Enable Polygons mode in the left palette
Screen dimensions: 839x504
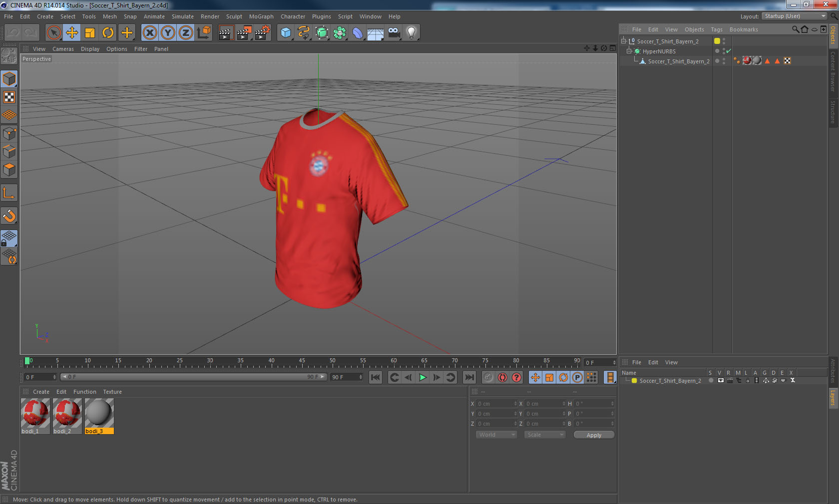tap(9, 170)
